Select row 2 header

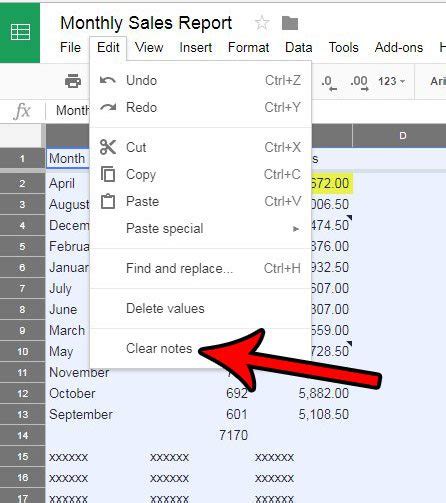point(22,183)
